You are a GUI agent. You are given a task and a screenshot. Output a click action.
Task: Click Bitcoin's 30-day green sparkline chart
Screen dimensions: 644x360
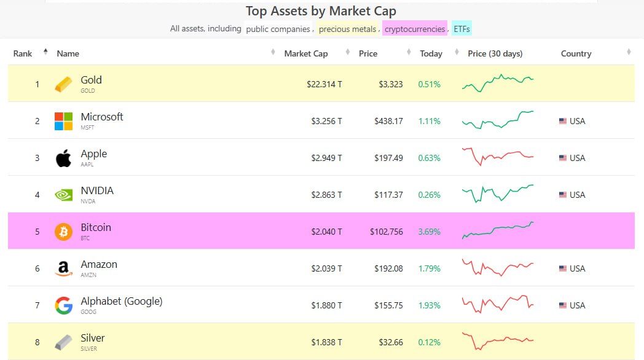(x=498, y=230)
